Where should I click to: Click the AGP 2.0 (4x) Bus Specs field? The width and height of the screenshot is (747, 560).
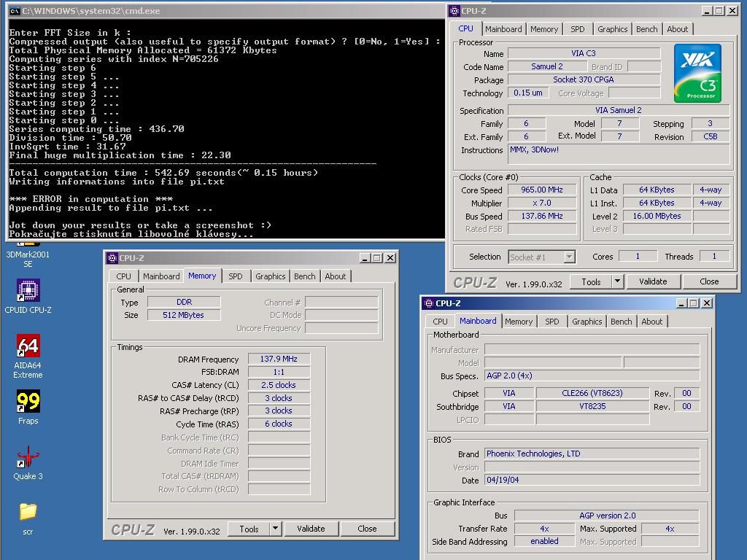(x=592, y=376)
